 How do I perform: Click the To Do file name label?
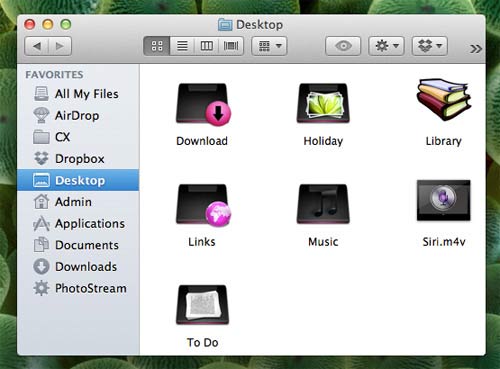tap(202, 342)
